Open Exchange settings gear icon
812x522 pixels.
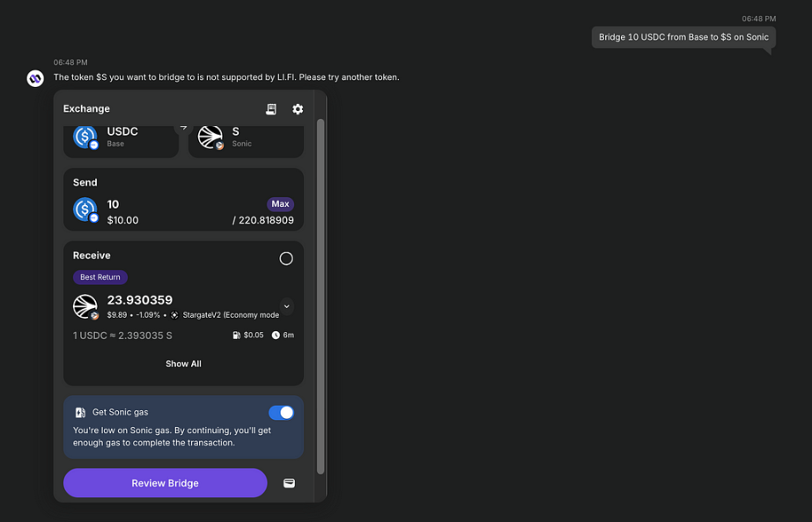point(298,109)
